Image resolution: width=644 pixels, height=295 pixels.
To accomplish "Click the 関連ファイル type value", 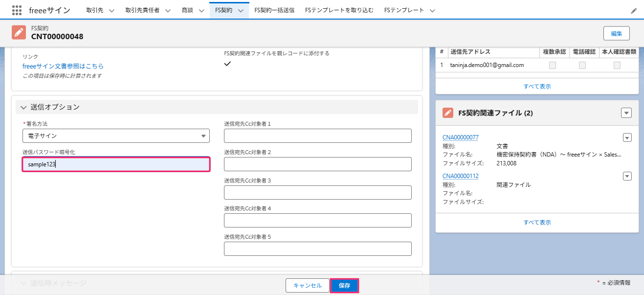I will (513, 185).
